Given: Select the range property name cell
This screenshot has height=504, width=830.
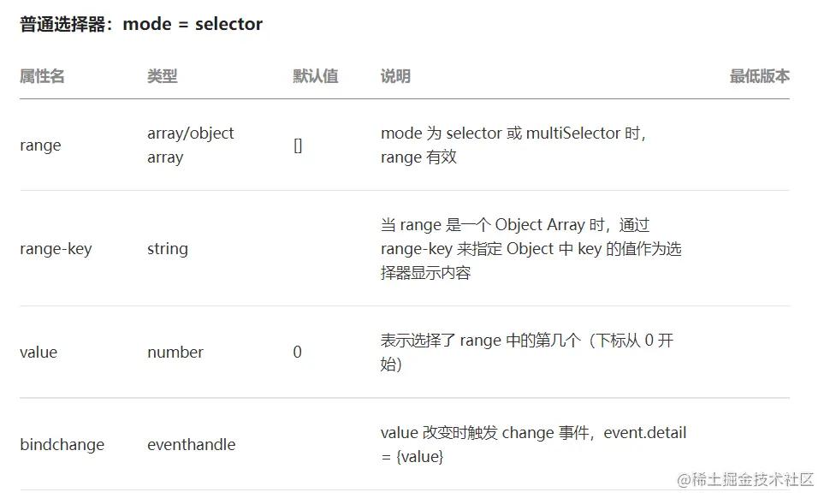Looking at the screenshot, I should click(40, 145).
